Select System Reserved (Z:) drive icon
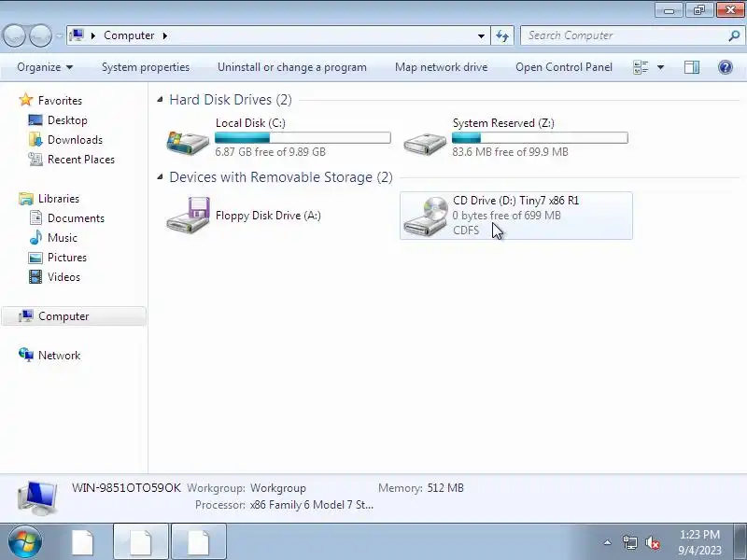This screenshot has width=747, height=560. pos(425,144)
